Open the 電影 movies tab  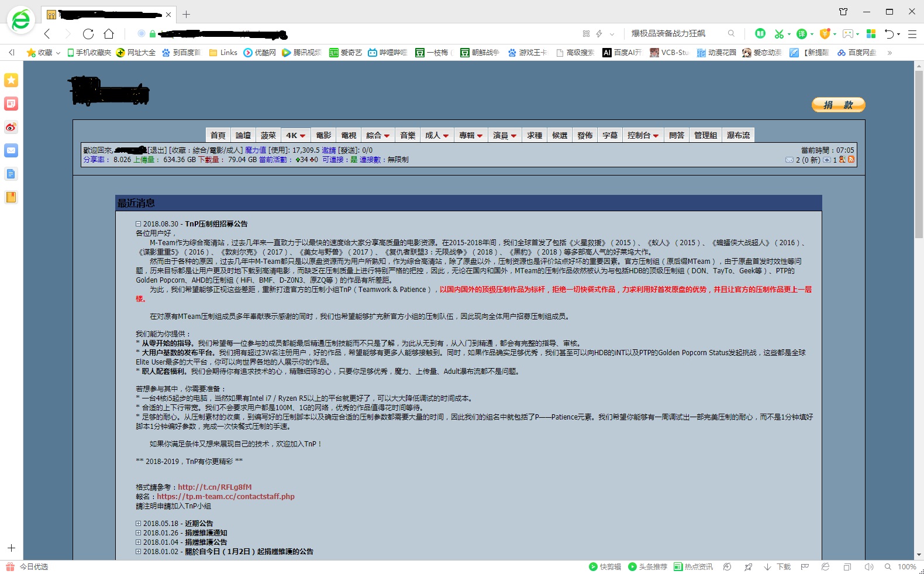324,135
